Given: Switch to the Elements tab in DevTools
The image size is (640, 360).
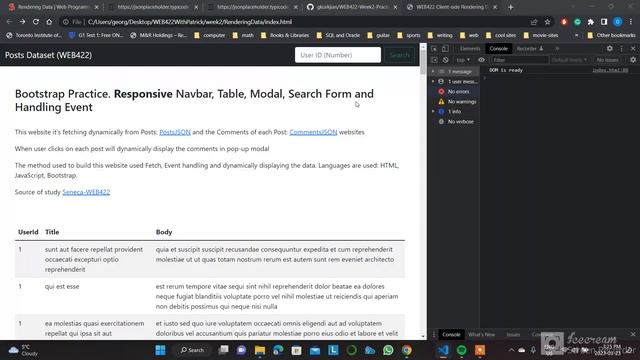Looking at the screenshot, I should (x=470, y=49).
